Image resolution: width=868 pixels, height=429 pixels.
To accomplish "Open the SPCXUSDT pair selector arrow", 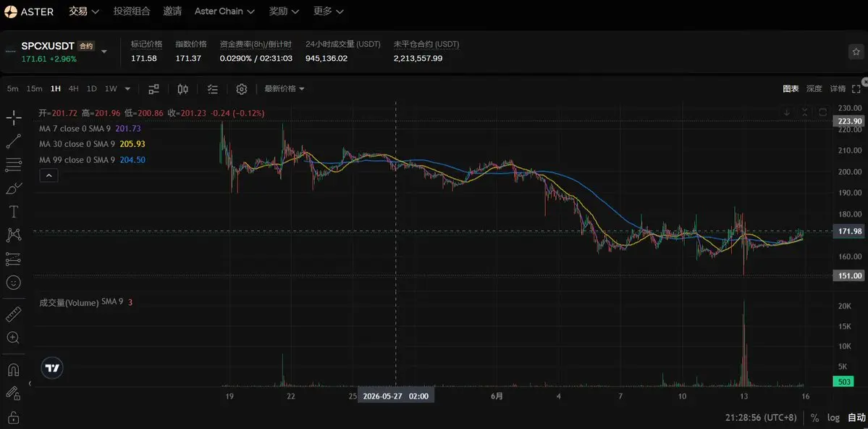I will 104,51.
